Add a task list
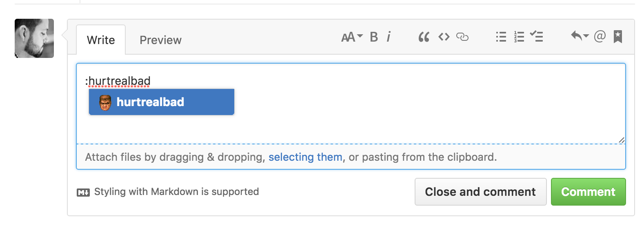The image size is (644, 226). [537, 37]
